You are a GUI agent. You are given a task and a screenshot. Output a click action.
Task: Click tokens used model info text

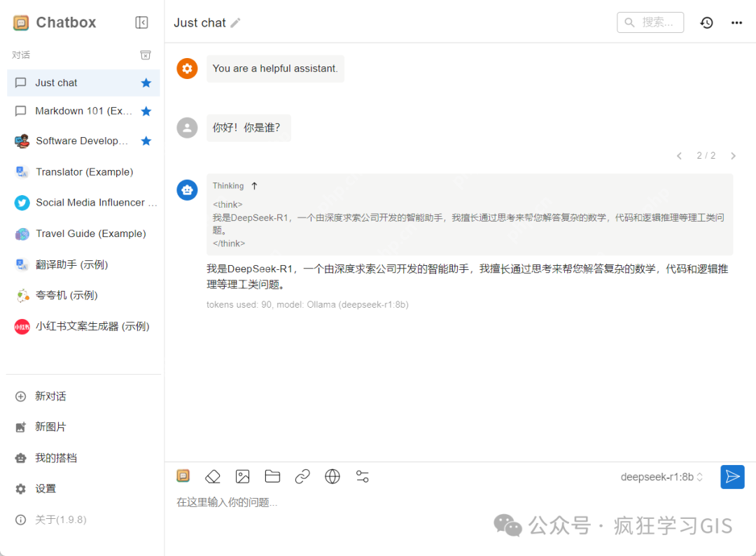tap(307, 304)
